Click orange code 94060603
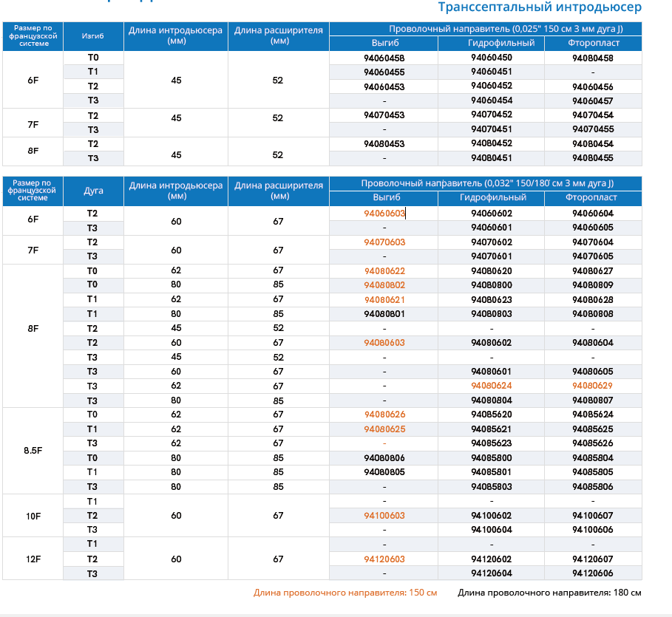The image size is (672, 617). (384, 214)
